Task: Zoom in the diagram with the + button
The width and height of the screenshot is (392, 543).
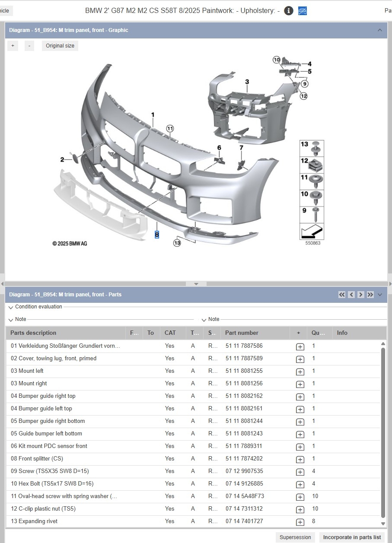Action: (13, 46)
